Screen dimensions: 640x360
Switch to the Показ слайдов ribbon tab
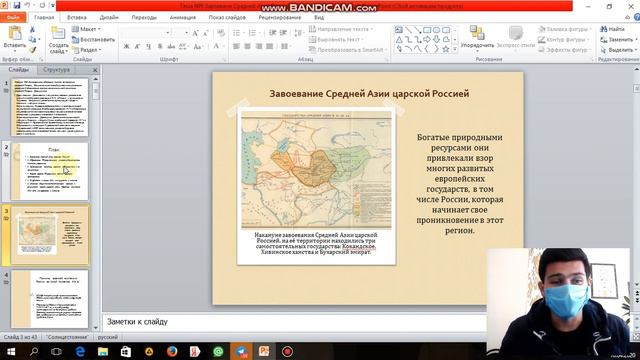pos(227,17)
